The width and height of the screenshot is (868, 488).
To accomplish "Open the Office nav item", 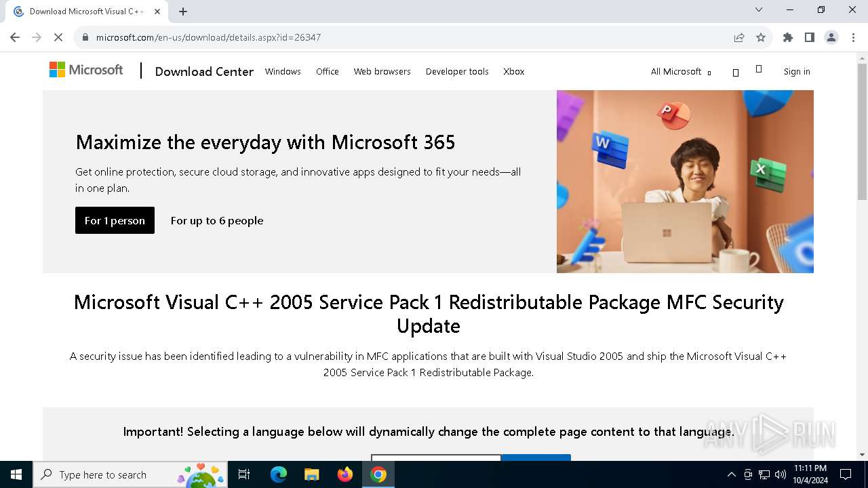I will point(328,71).
